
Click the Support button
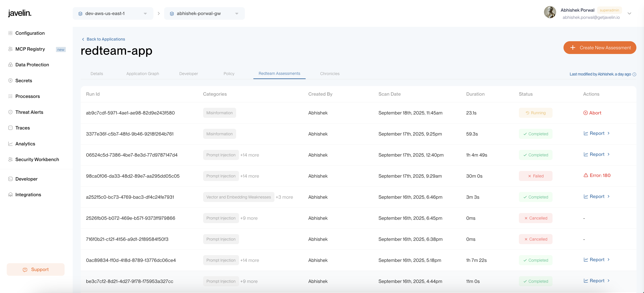tap(35, 269)
